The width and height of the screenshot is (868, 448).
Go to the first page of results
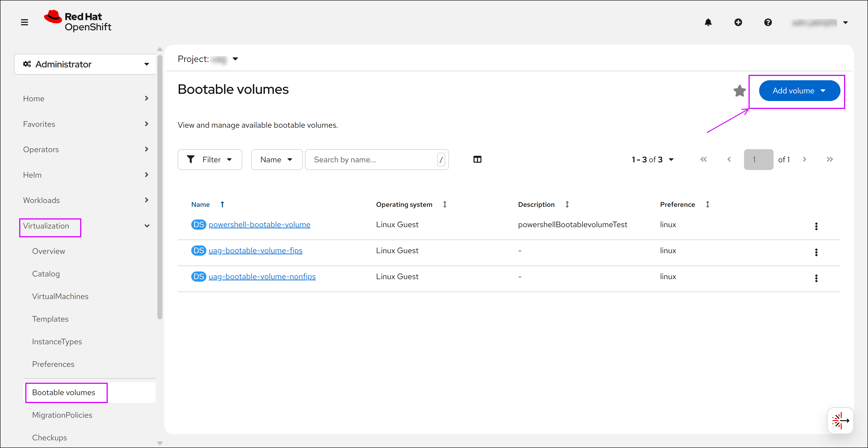pyautogui.click(x=703, y=159)
